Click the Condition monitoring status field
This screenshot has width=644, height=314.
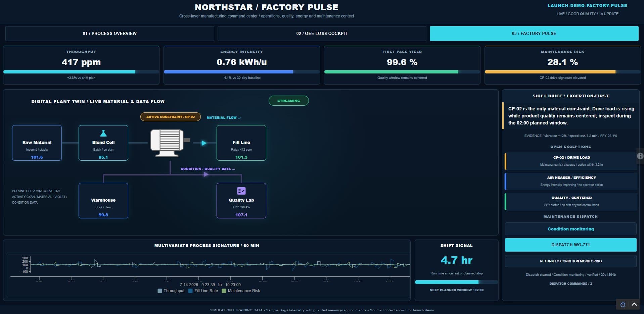(x=571, y=229)
